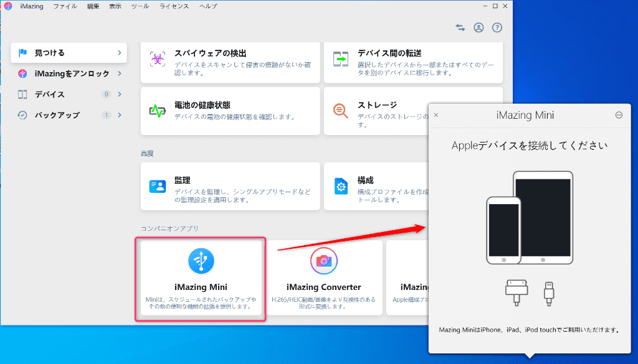Click the iMazing Mini USB icon
The height and width of the screenshot is (364, 638).
201,261
